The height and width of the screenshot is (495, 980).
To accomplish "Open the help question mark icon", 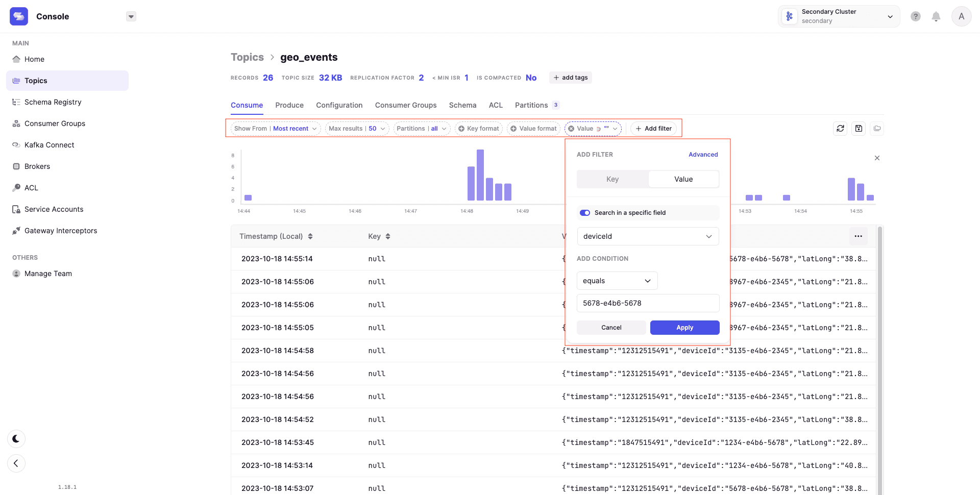I will point(916,16).
